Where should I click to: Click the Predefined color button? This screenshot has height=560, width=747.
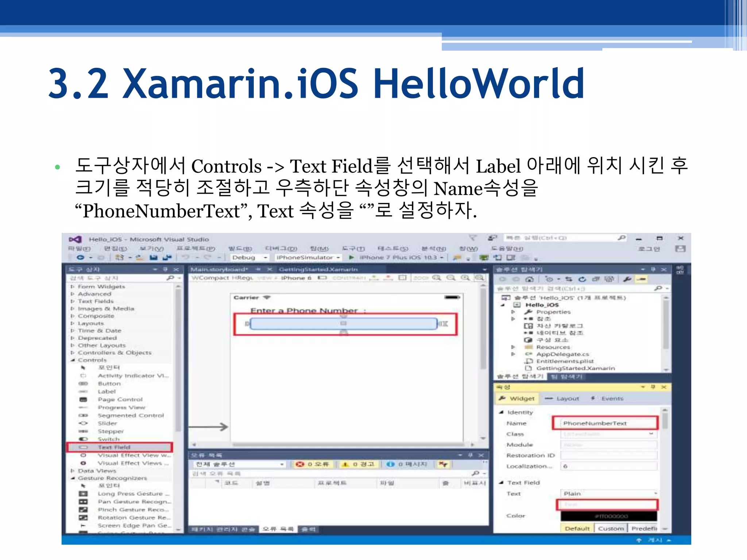643,529
